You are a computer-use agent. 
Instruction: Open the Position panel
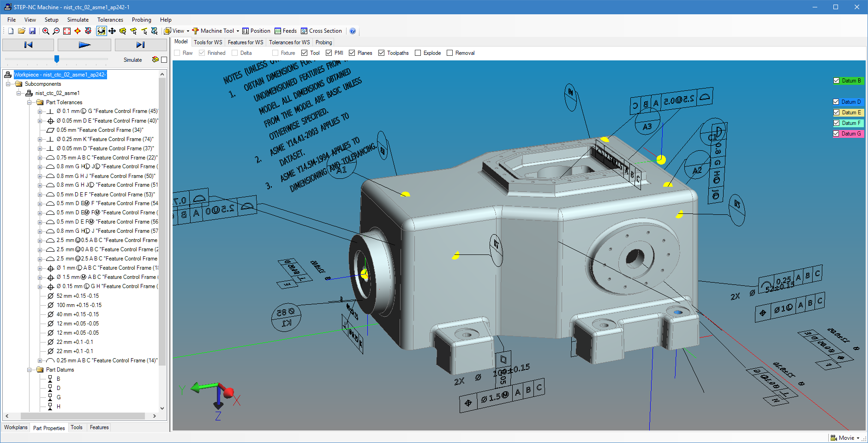[x=256, y=31]
